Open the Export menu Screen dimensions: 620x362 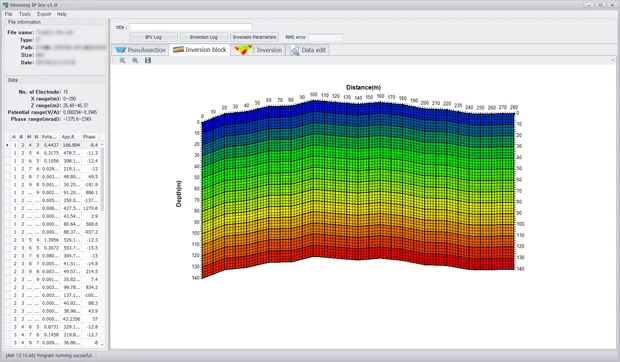coord(44,14)
